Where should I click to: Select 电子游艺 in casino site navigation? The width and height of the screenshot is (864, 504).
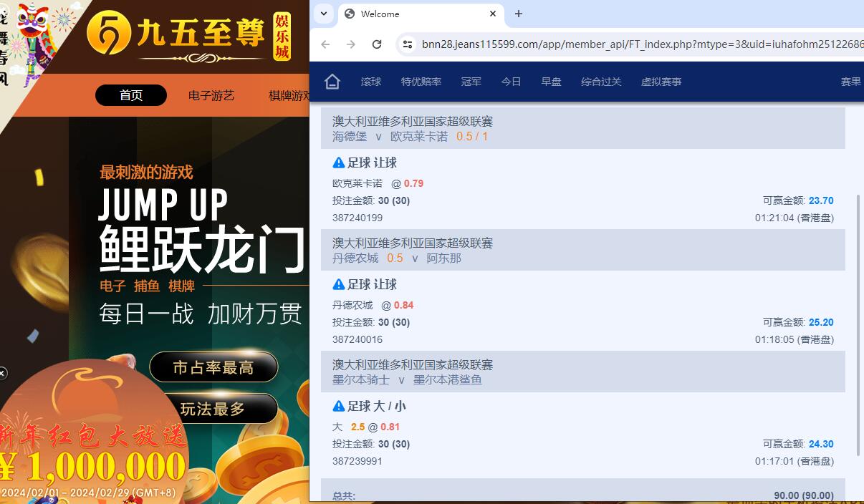click(x=211, y=95)
